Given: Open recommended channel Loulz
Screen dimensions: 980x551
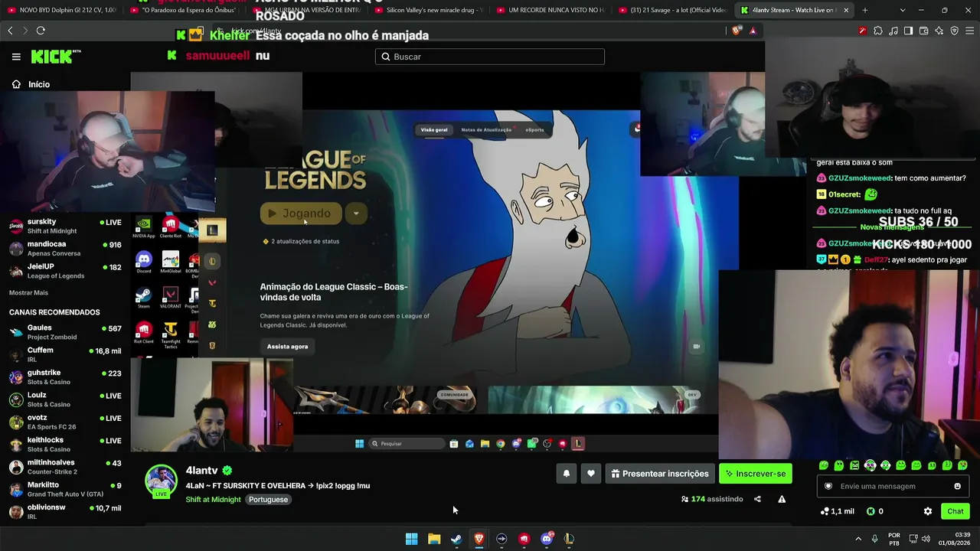Looking at the screenshot, I should point(65,399).
